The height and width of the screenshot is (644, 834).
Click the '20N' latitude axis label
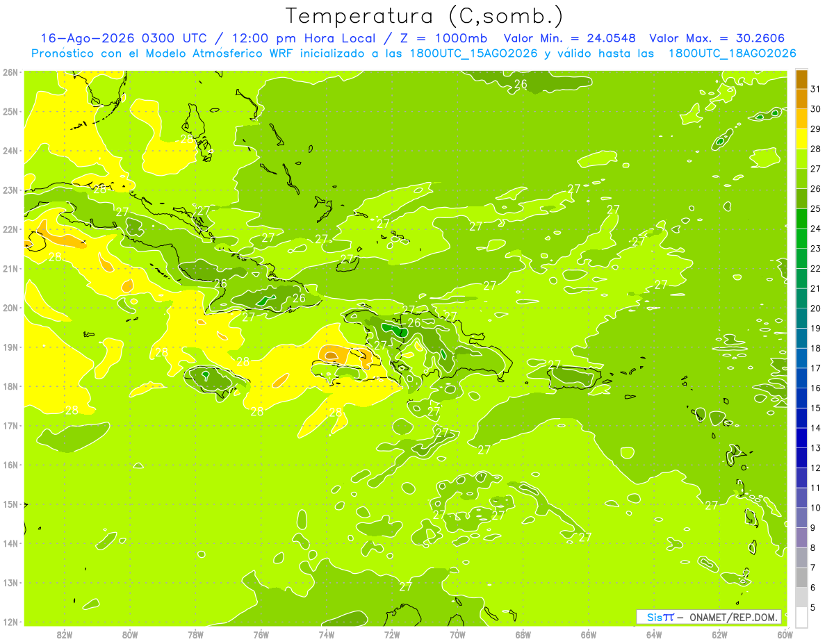point(10,308)
